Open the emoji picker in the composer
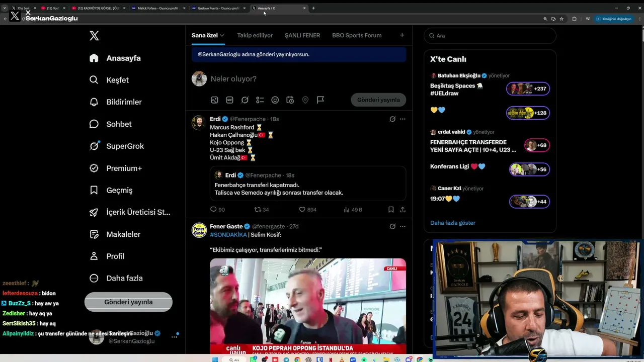This screenshot has height=362, width=644. pos(275,100)
